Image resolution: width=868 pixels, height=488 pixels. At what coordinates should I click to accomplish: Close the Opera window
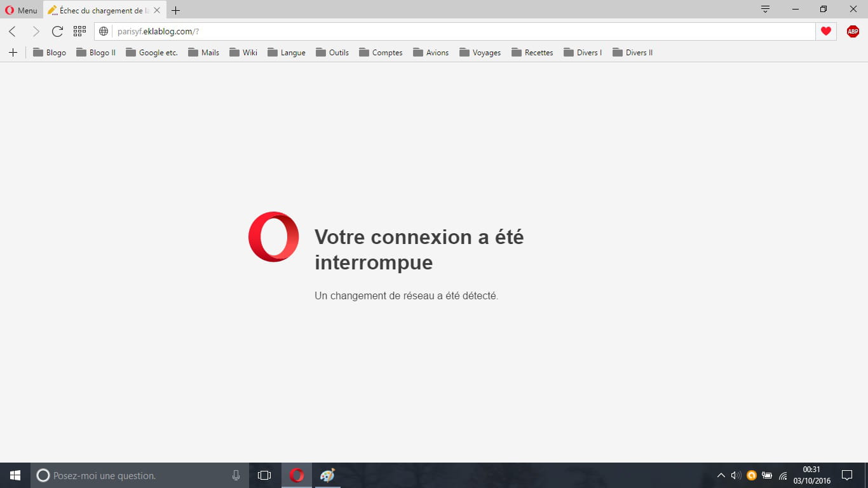[853, 9]
